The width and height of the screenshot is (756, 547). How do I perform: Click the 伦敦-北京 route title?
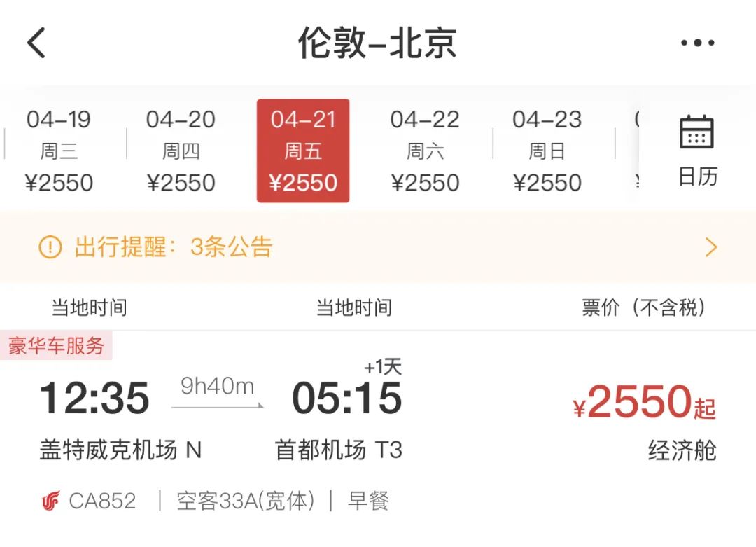378,43
